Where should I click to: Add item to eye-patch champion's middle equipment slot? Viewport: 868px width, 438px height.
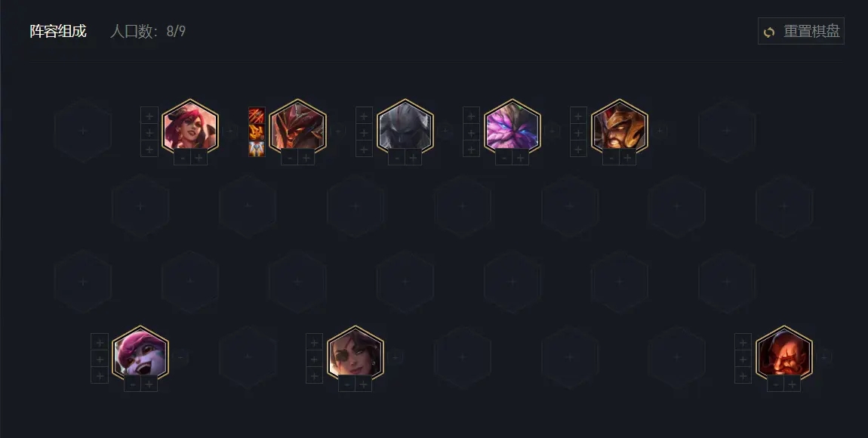[x=314, y=359]
